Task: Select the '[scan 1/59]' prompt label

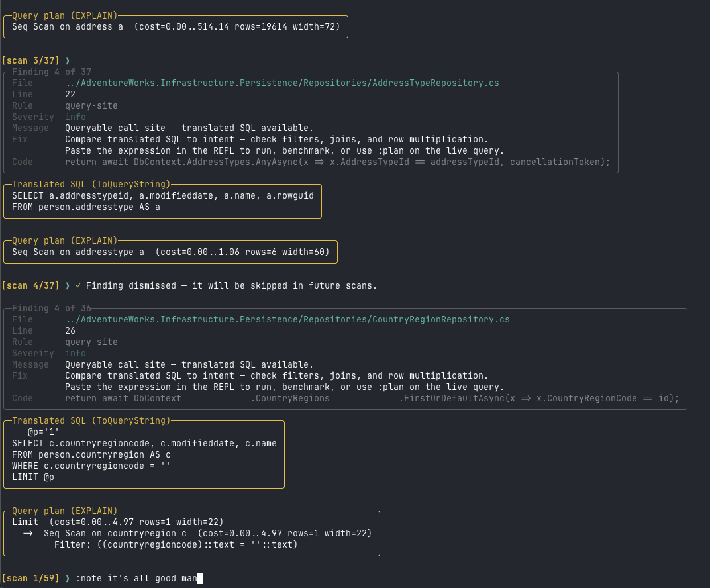Action: tap(30, 579)
